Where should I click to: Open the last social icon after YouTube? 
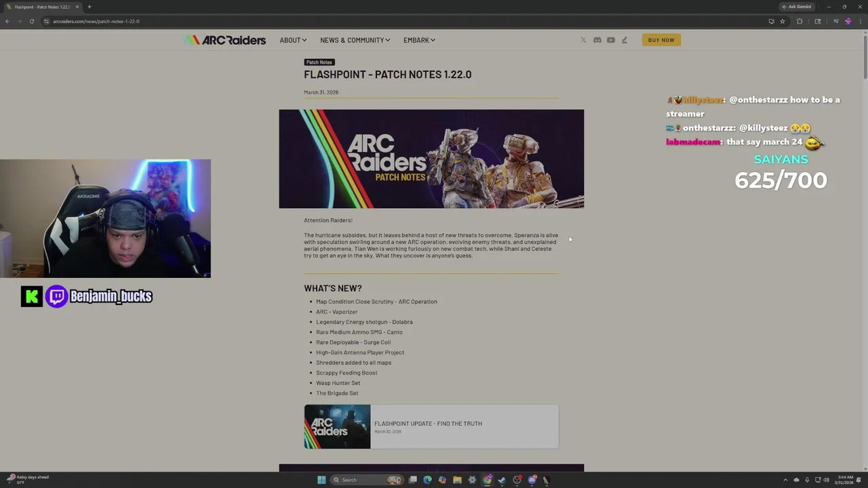pos(625,40)
